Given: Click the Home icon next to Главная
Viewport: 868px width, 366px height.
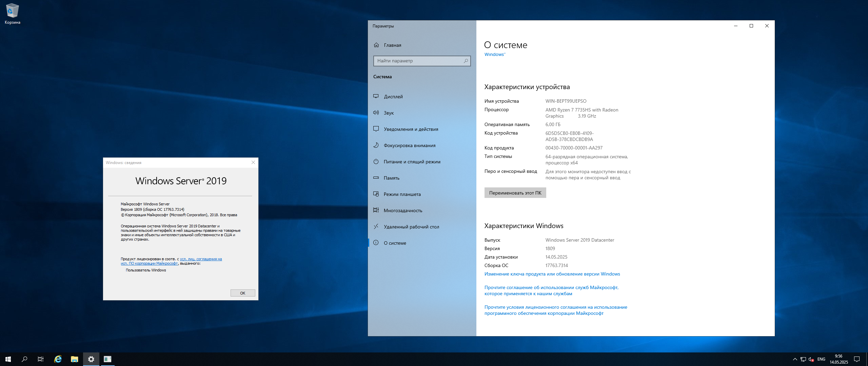Looking at the screenshot, I should tap(376, 45).
